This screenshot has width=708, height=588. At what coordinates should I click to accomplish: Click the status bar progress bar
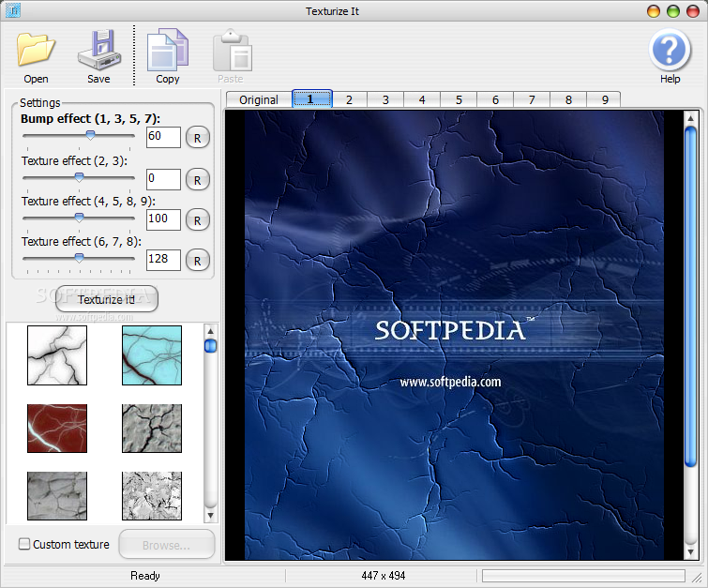click(x=583, y=576)
